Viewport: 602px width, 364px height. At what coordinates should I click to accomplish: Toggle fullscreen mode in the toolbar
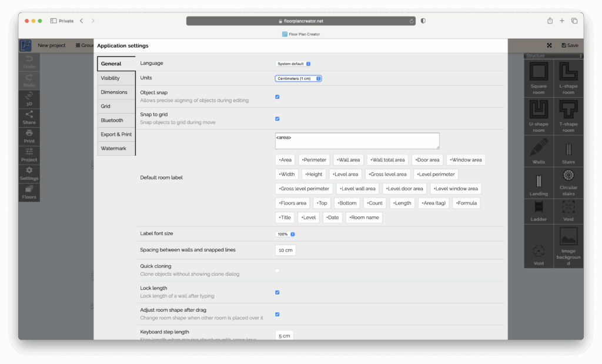coord(549,45)
